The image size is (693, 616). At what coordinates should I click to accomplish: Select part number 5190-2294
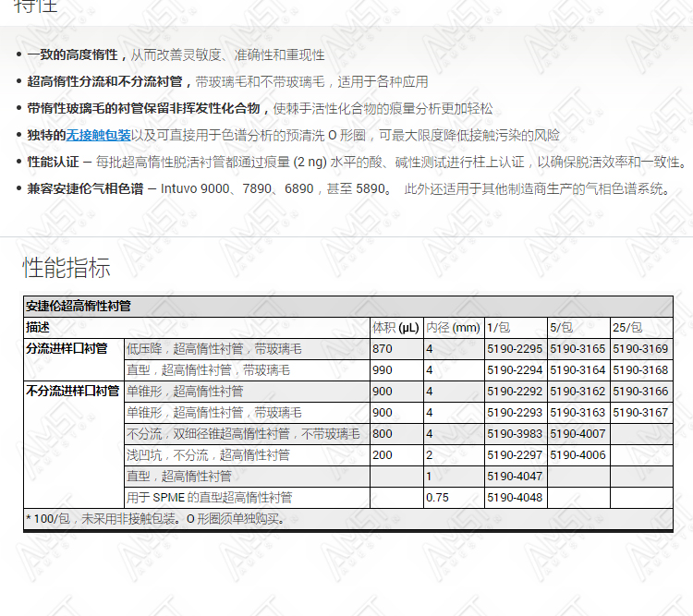pos(515,370)
